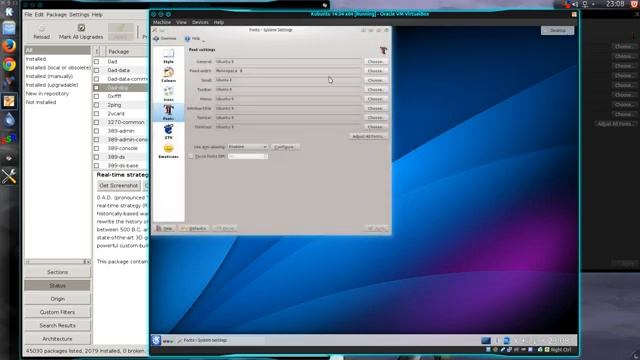
Task: Tick the checkbox for package 0xffff
Action: pyautogui.click(x=96, y=96)
